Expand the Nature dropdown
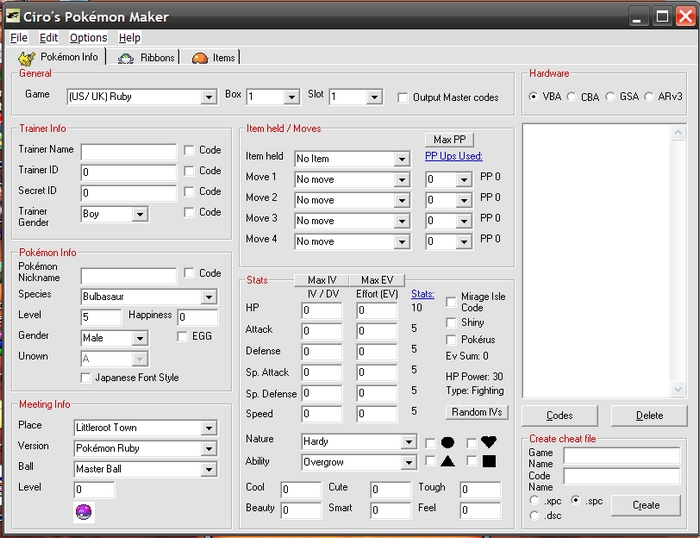Screen dimensions: 700x538 point(408,442)
